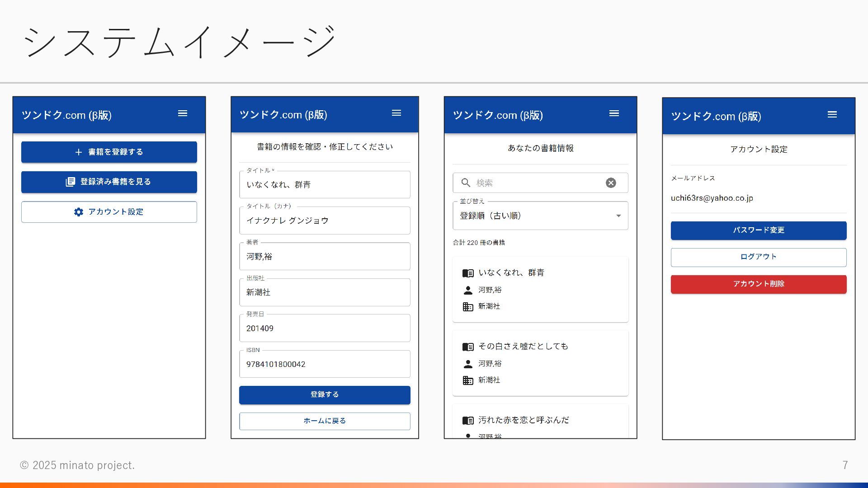Go to アカウント設定 from home
The image size is (868, 488).
(x=109, y=212)
